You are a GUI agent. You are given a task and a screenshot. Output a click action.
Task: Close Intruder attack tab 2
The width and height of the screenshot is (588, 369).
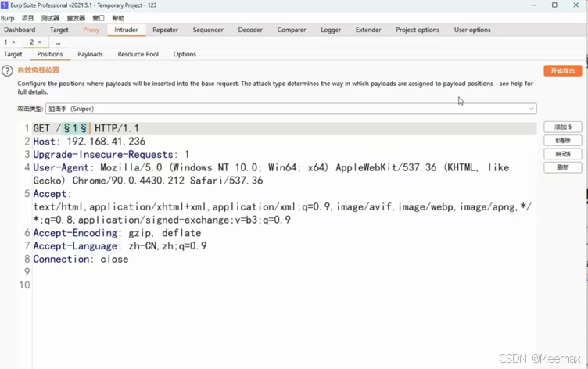click(40, 42)
